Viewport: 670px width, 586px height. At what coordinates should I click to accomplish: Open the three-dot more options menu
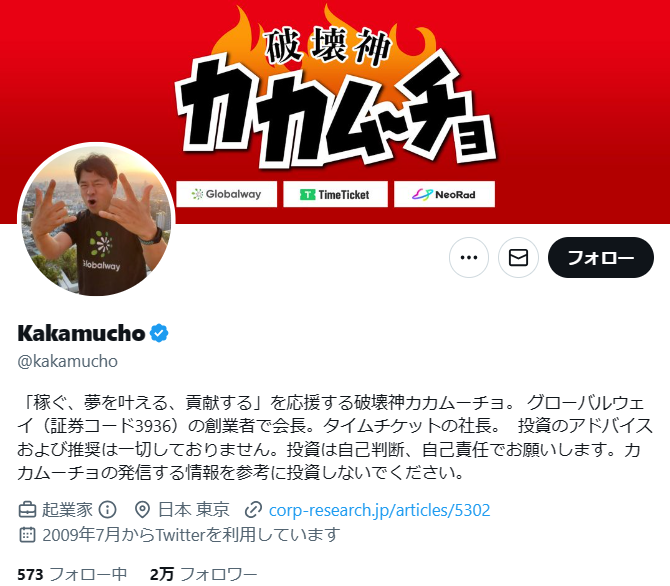[469, 257]
